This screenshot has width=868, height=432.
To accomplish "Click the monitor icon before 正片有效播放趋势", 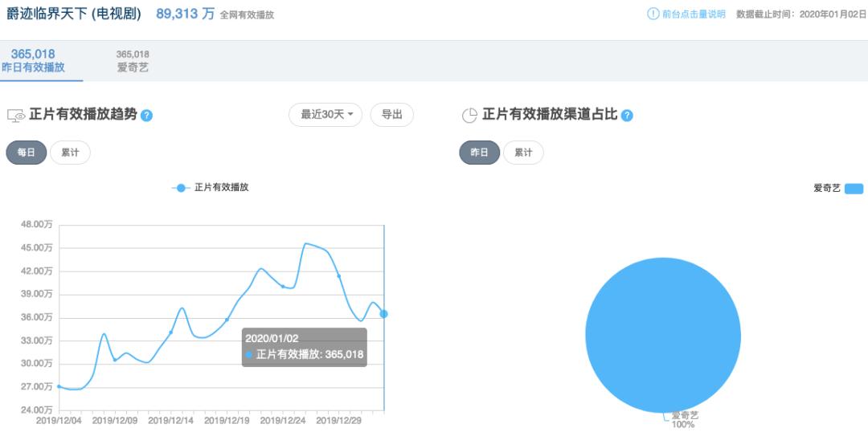I will pos(16,115).
